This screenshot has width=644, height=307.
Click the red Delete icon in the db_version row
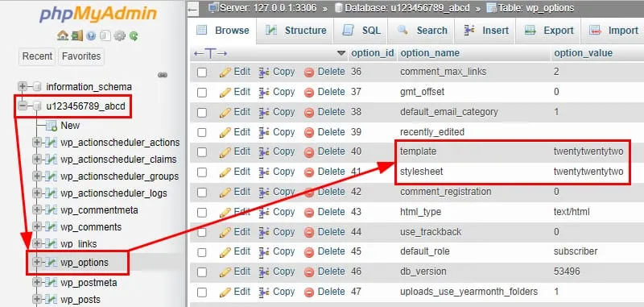(x=309, y=272)
